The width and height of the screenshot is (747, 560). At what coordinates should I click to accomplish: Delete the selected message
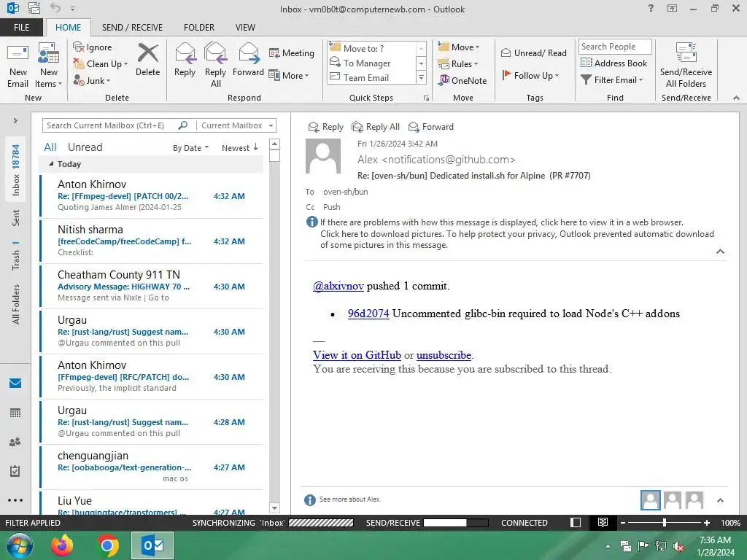coord(147,60)
